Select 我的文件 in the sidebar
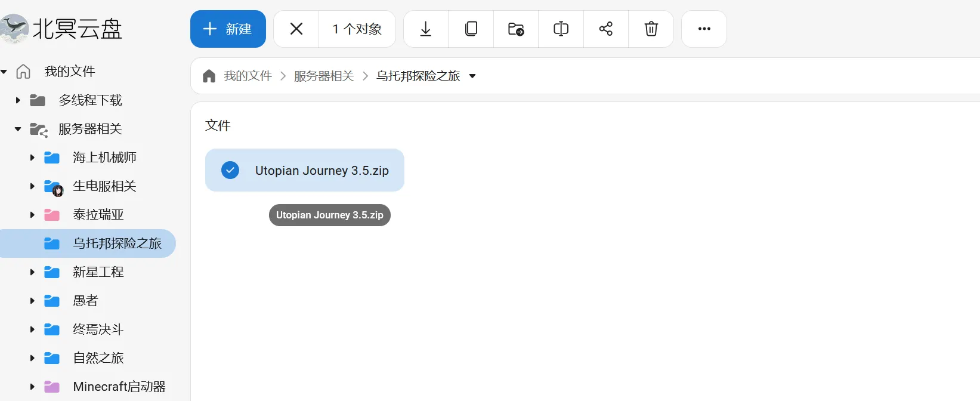The image size is (980, 401). point(70,72)
